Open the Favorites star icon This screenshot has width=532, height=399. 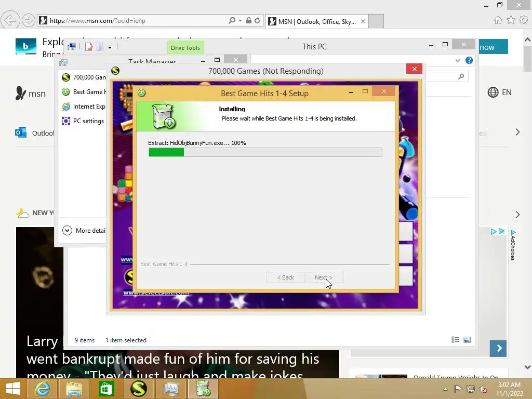point(511,20)
